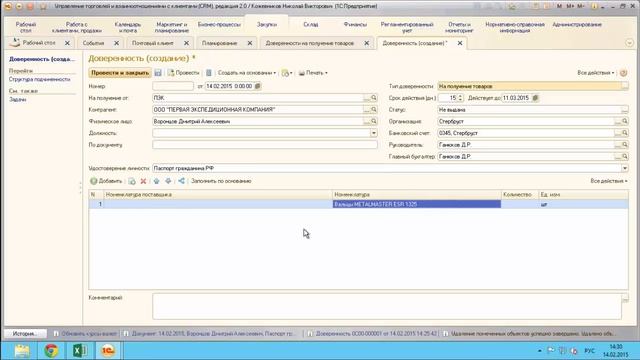This screenshot has width=640, height=360.
Task: Open Chrome from the taskbar
Action: point(51,351)
